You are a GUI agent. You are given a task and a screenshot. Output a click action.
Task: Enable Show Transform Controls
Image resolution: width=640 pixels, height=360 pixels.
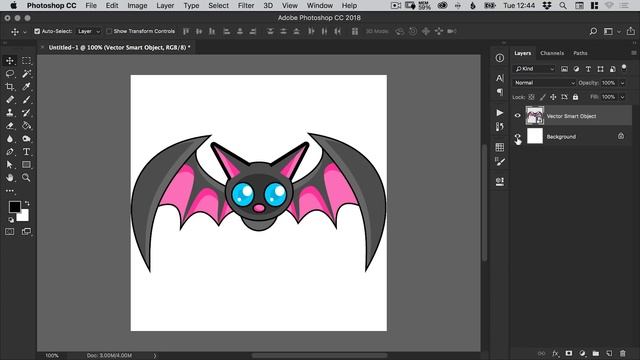click(109, 31)
